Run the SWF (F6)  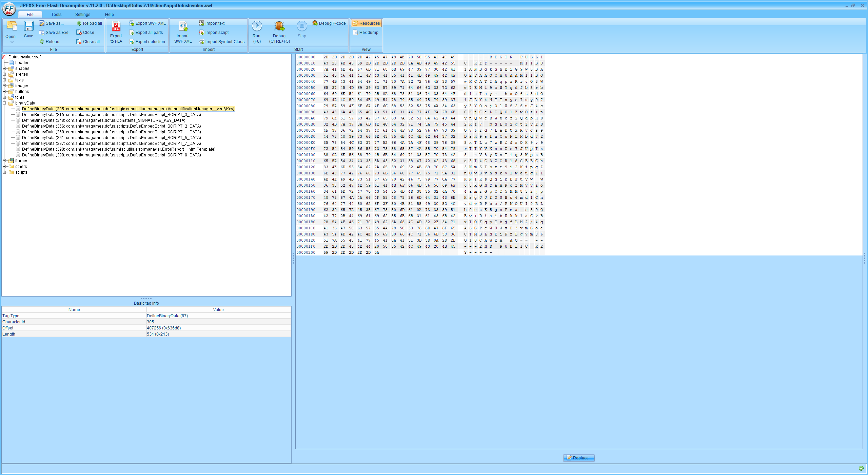[x=257, y=33]
